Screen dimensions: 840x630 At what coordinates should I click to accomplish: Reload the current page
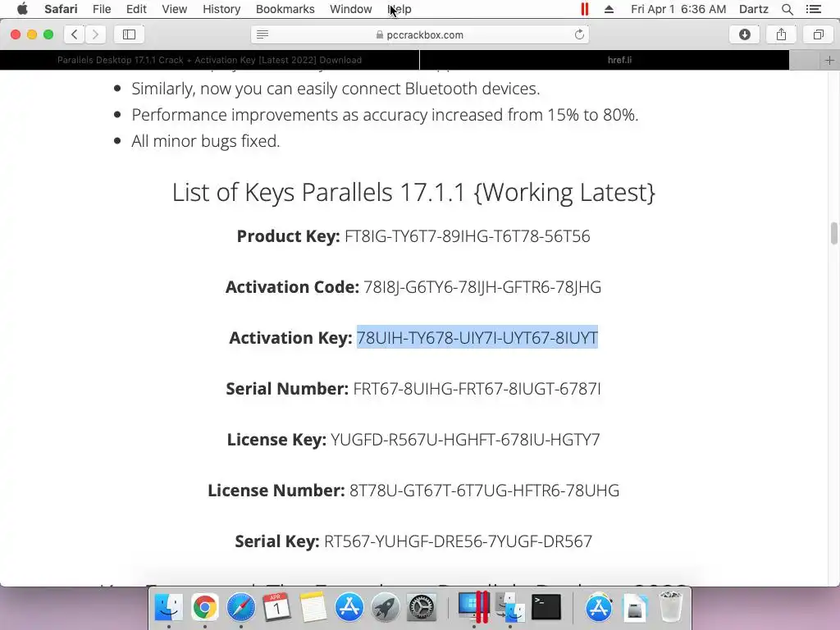(x=579, y=34)
